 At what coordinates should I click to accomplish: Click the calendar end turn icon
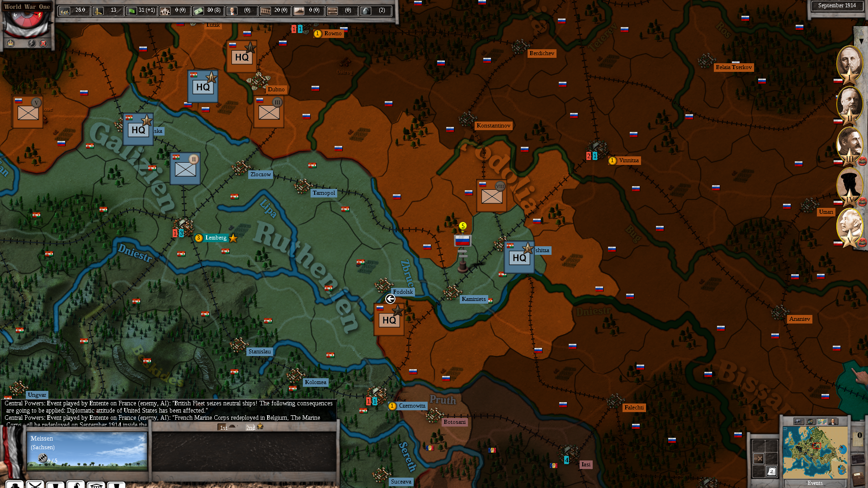(771, 471)
